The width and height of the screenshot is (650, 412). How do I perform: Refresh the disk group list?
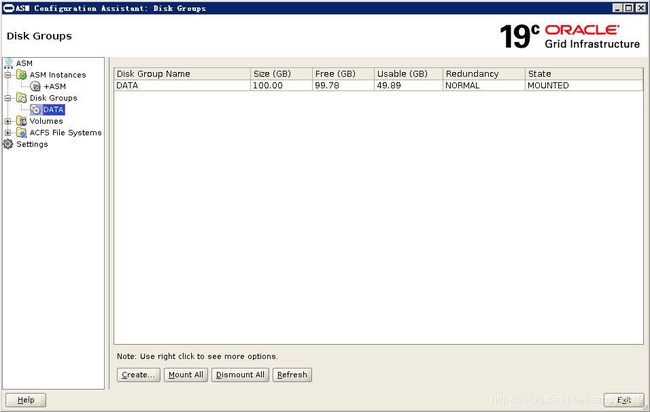tap(292, 375)
